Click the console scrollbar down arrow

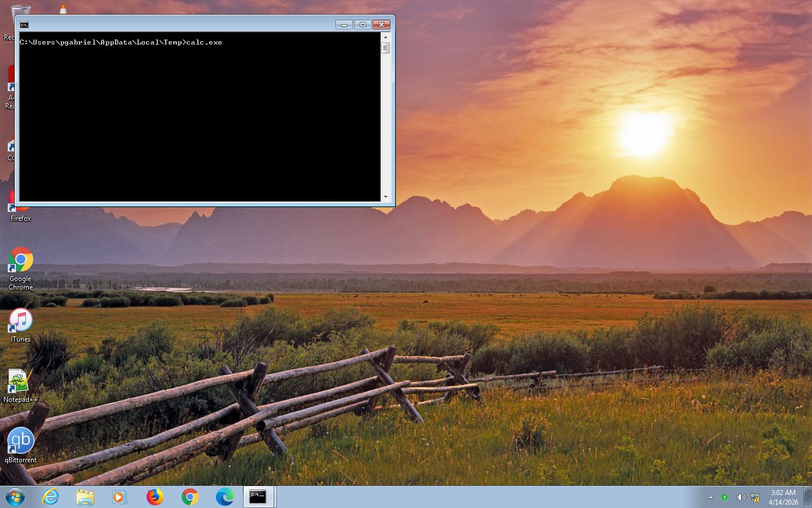pyautogui.click(x=386, y=197)
